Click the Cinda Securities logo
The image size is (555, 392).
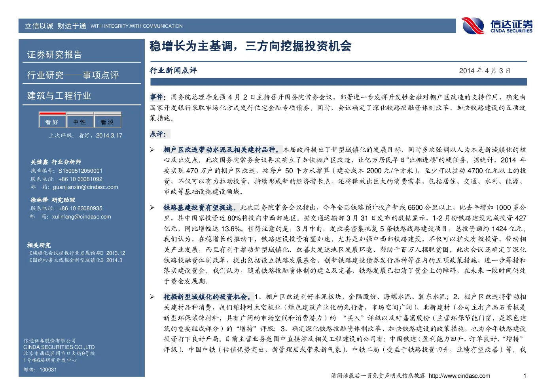click(x=497, y=26)
